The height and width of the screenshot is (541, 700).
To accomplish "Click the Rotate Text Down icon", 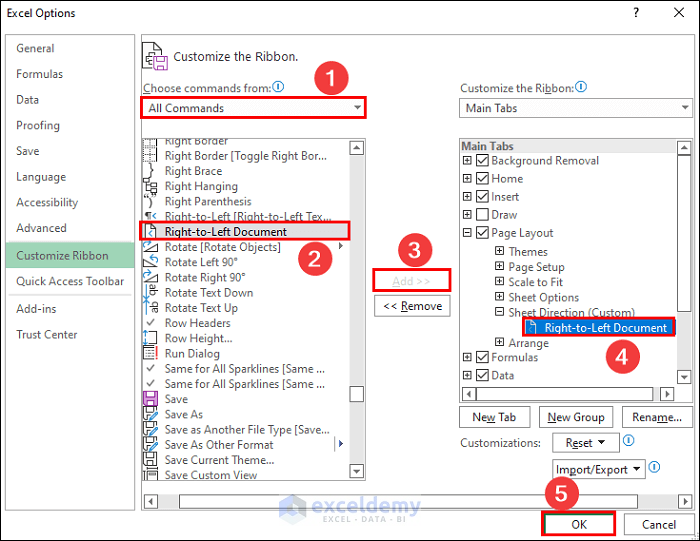I will [x=150, y=292].
